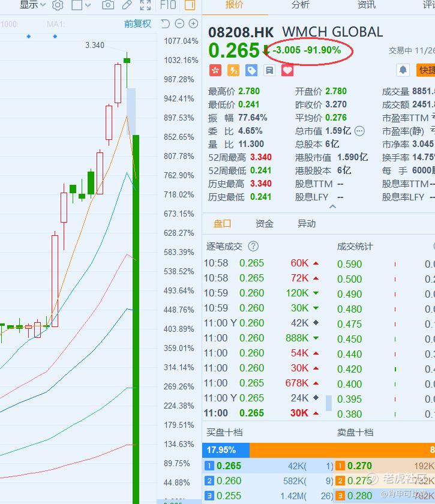Viewport: 435px width, 504px height.
Task: Set a price alert with bell icon
Action: pos(403,70)
